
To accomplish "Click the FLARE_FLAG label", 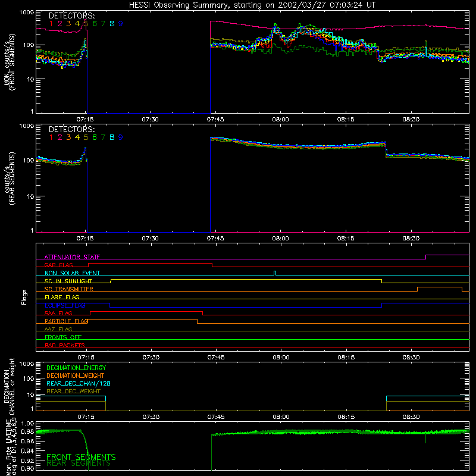I will (x=62, y=297).
